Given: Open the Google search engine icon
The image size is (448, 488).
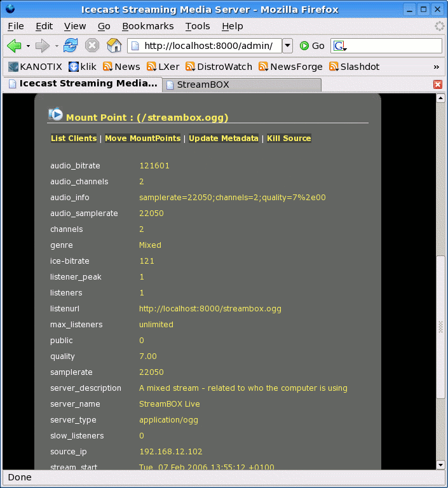Looking at the screenshot, I should pos(340,46).
